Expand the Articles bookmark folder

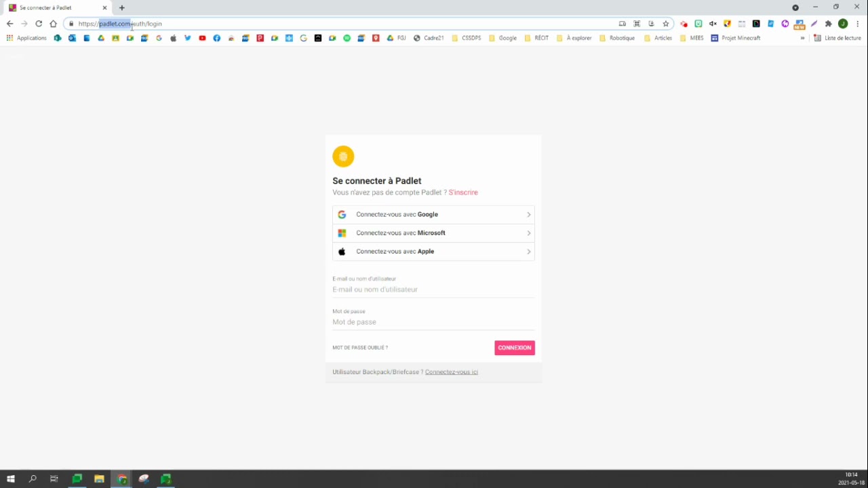[658, 38]
